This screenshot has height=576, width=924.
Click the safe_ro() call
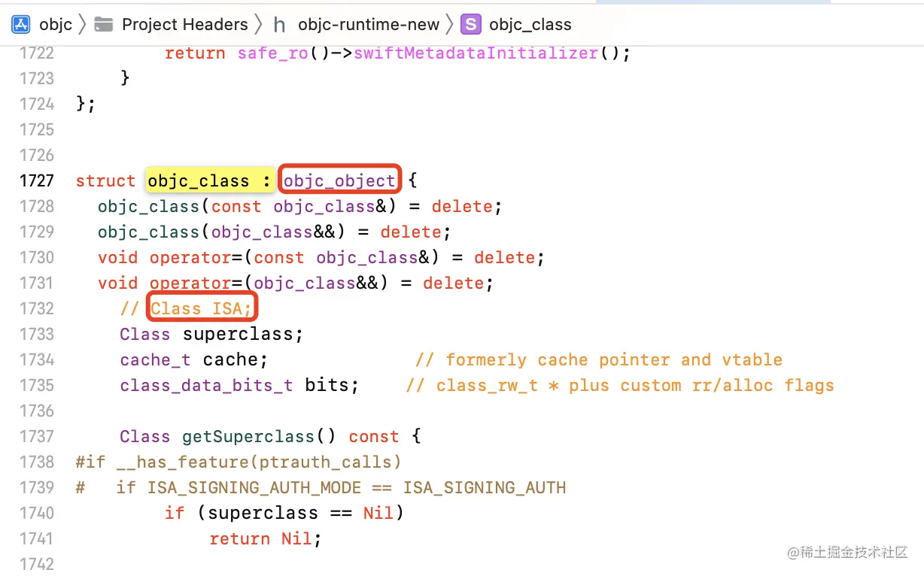click(284, 53)
